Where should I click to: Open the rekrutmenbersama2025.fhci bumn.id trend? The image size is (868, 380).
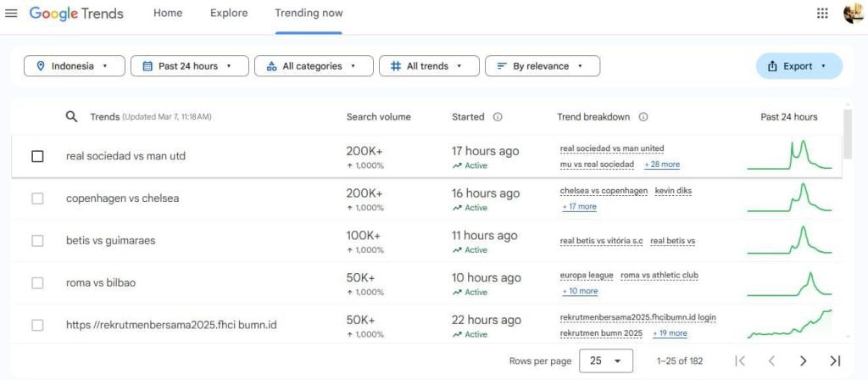pos(171,325)
